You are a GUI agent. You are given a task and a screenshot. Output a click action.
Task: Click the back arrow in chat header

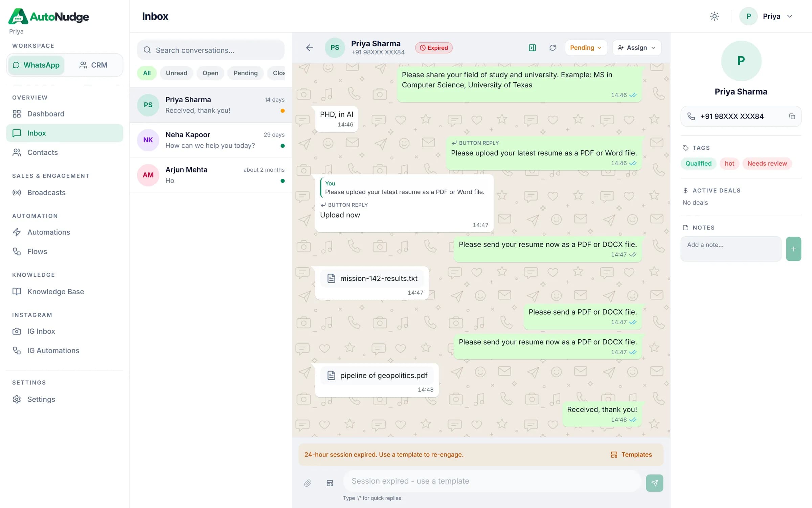(x=309, y=48)
